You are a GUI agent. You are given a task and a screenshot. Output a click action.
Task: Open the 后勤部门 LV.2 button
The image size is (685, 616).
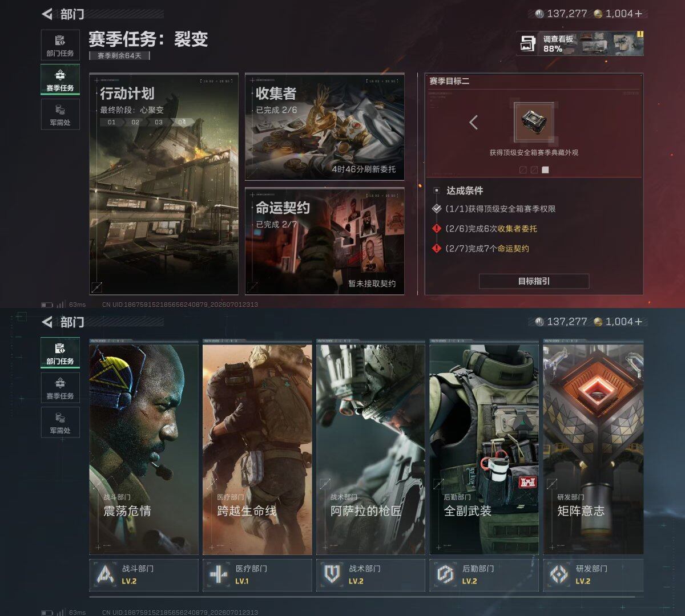[484, 575]
